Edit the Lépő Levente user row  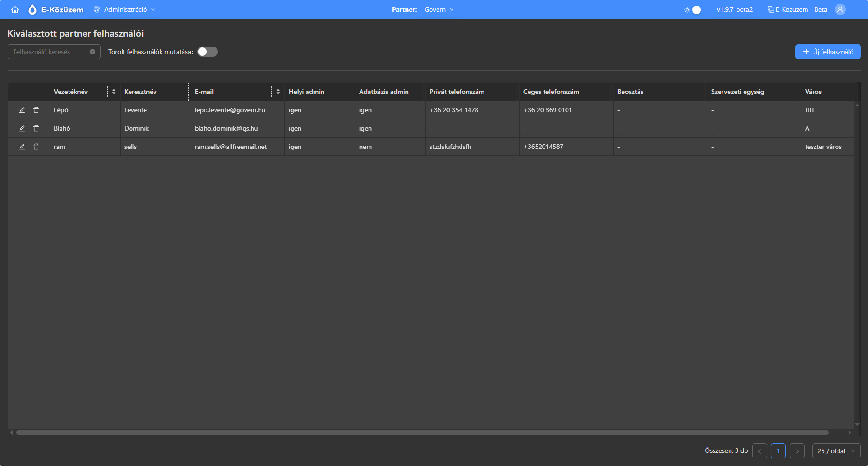pyautogui.click(x=22, y=110)
